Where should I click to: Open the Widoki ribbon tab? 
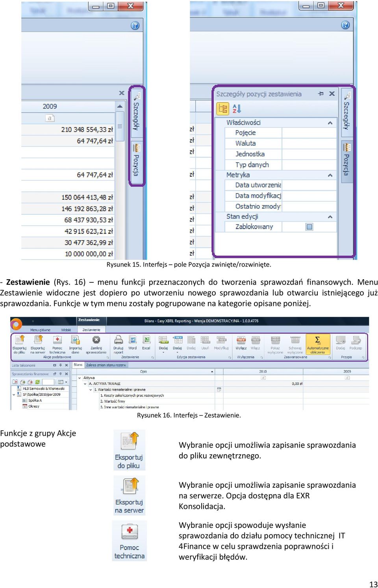pyautogui.click(x=66, y=330)
